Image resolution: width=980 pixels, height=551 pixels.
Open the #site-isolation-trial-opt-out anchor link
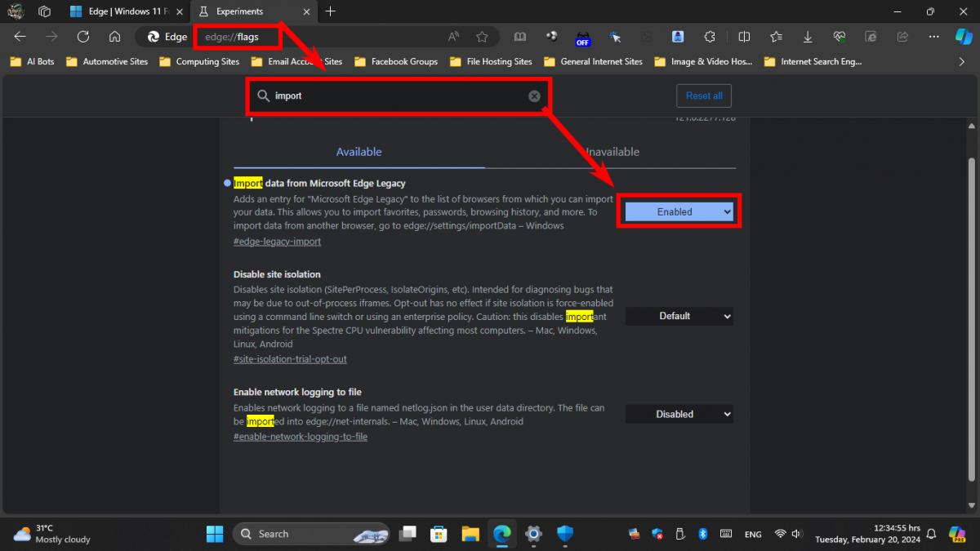(x=290, y=359)
